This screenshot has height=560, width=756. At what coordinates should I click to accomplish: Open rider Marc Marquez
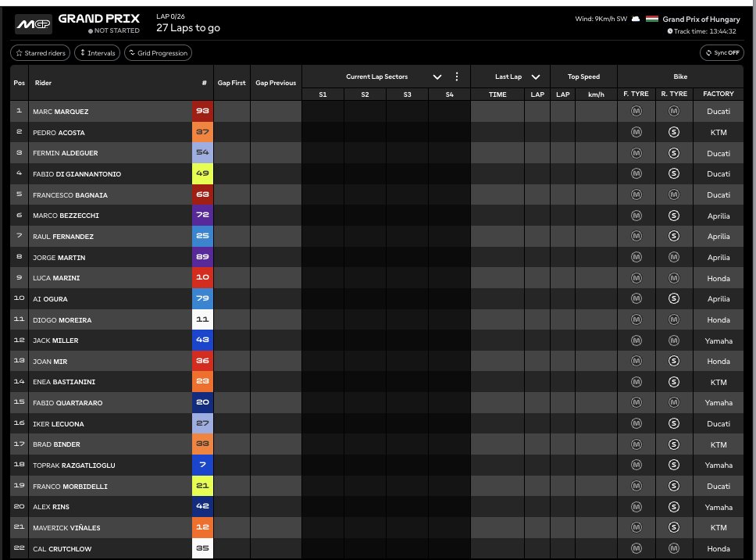61,112
